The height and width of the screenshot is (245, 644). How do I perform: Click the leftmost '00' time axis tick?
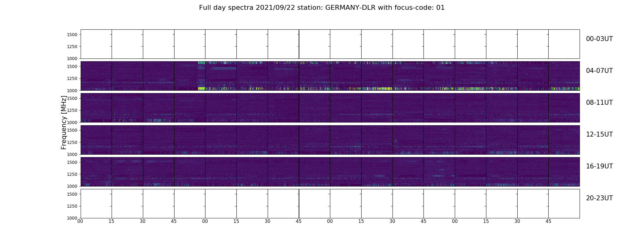pyautogui.click(x=80, y=221)
